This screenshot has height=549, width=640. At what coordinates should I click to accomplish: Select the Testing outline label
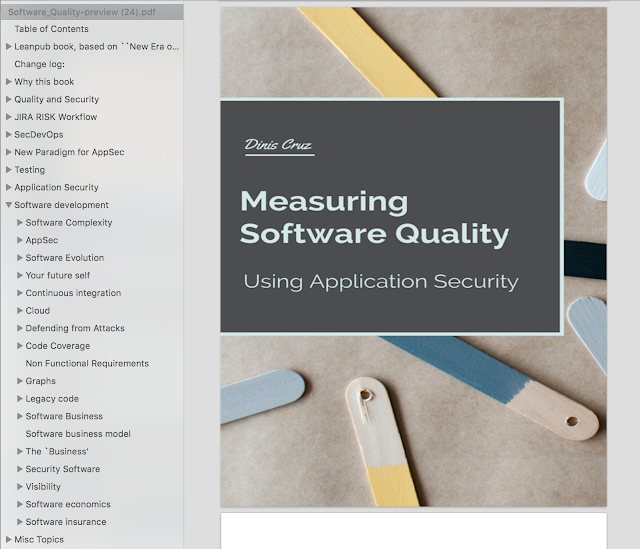30,169
